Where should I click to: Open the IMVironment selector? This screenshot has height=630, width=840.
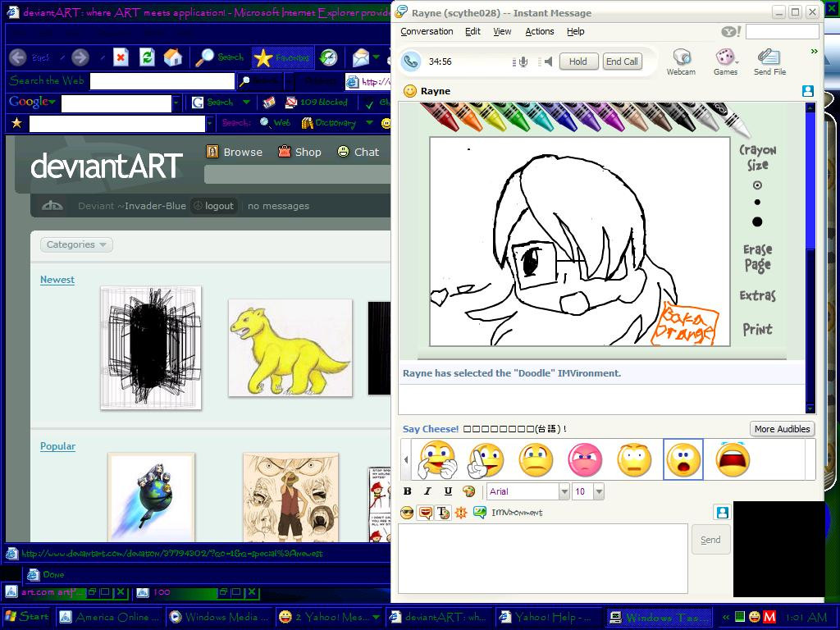pyautogui.click(x=509, y=513)
